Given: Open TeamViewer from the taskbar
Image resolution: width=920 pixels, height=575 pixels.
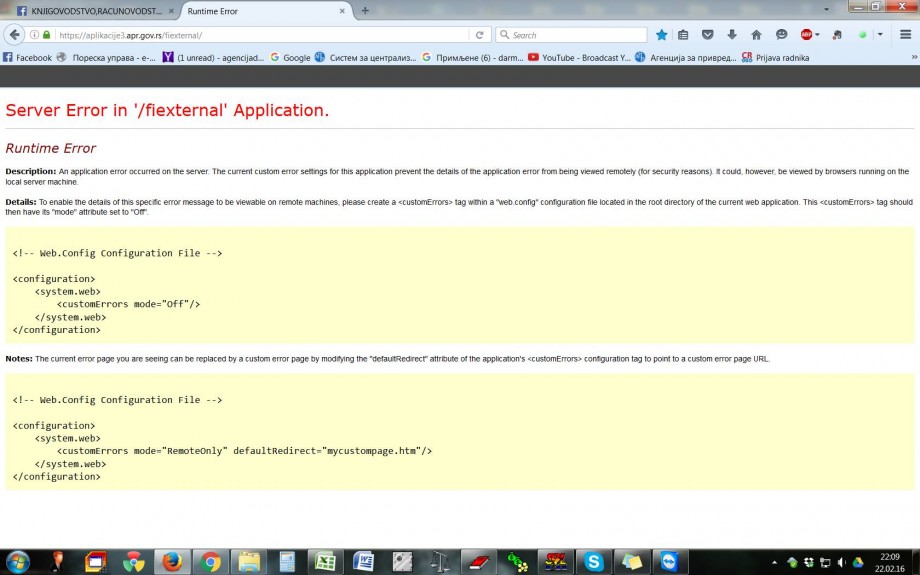Looking at the screenshot, I should 669,562.
